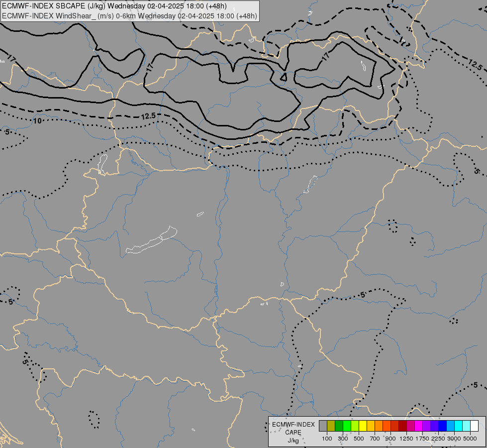This screenshot has height=448, width=487.
Task: Click the bright green legend swatch
Action: coord(347,426)
